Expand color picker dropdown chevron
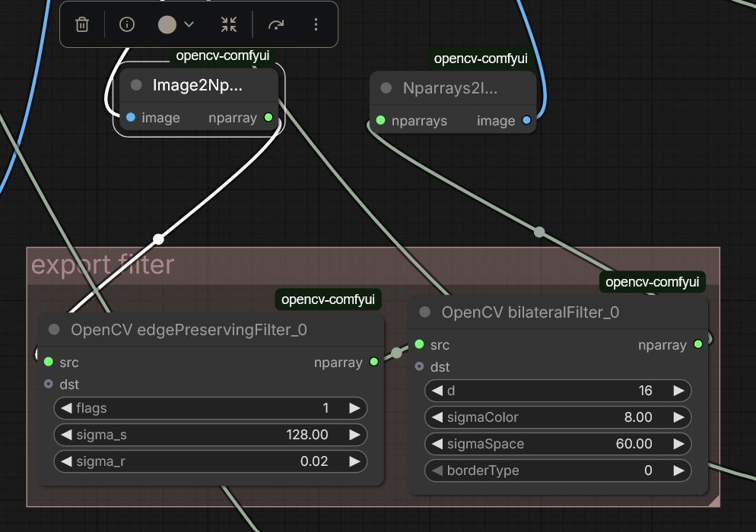Screen dimensions: 756x532 point(189,24)
